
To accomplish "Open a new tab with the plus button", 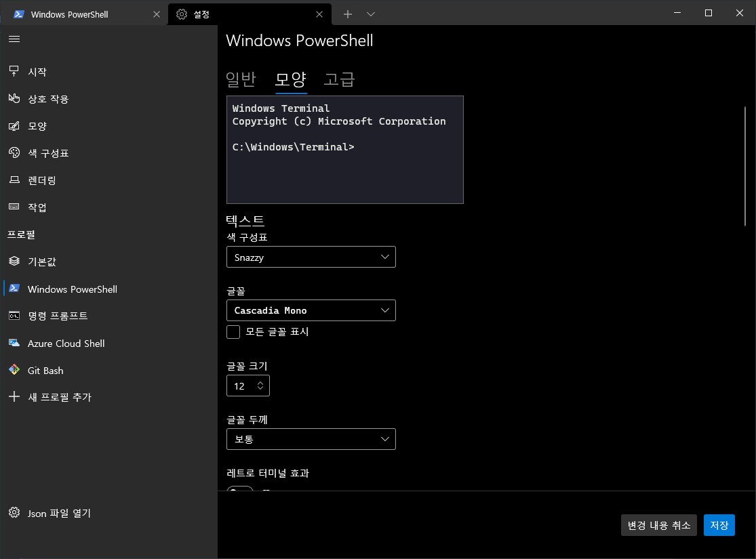I will click(348, 14).
